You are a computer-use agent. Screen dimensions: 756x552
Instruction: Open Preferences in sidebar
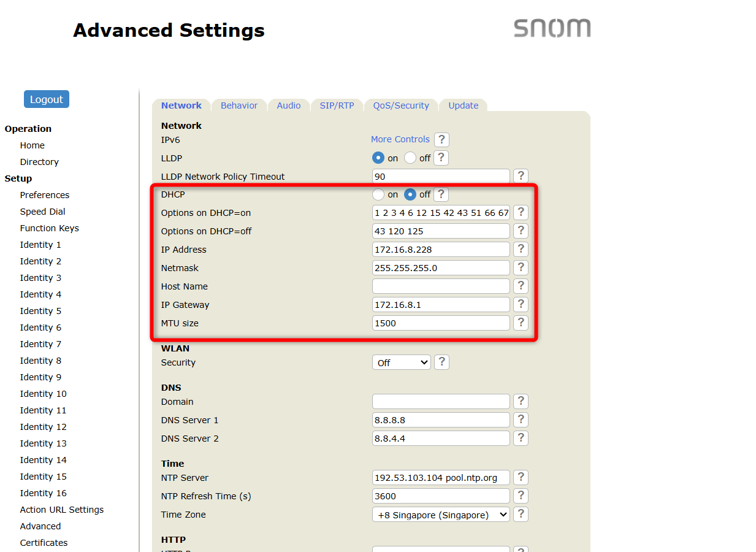45,195
